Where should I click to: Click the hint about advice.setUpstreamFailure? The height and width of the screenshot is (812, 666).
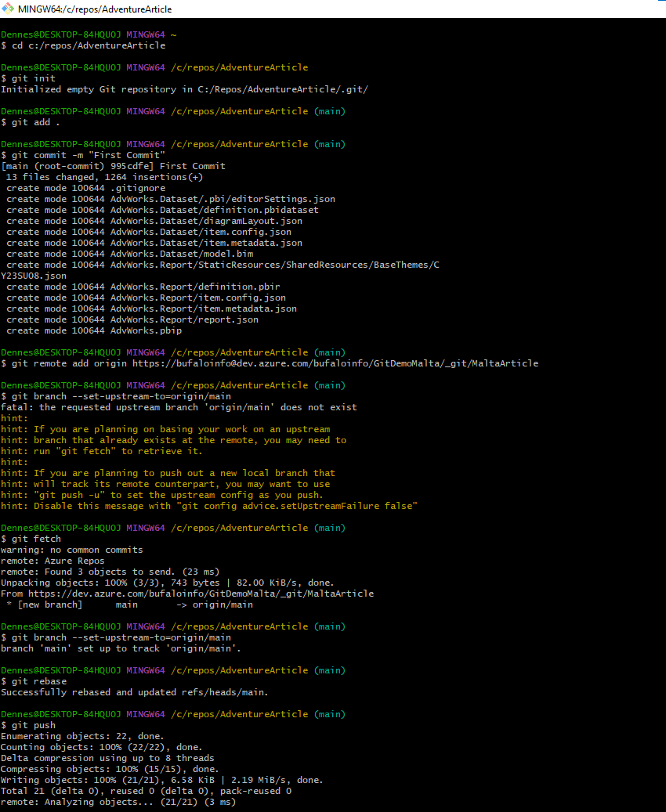pos(208,506)
